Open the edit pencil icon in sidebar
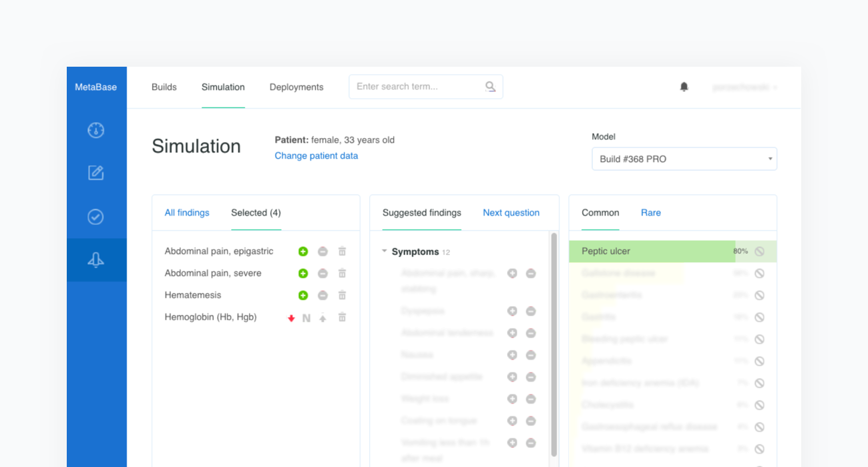Image resolution: width=868 pixels, height=467 pixels. pyautogui.click(x=96, y=173)
